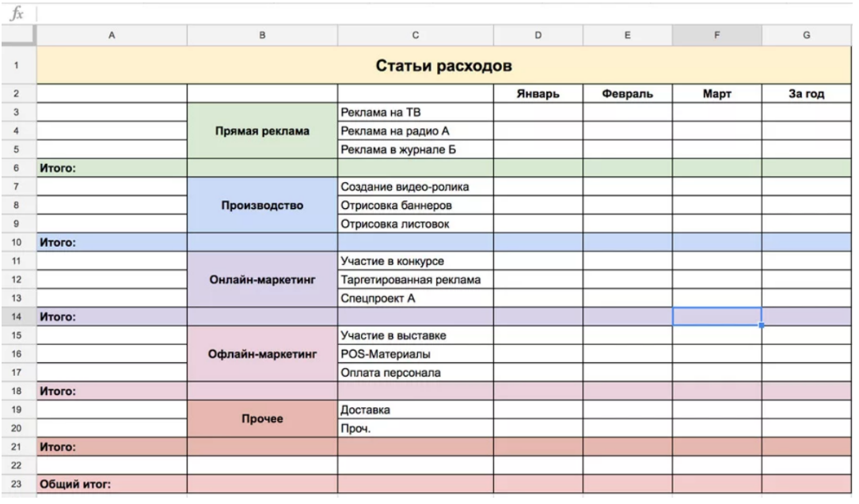Select row 23 header
Screen dimensions: 859x504
pyautogui.click(x=17, y=484)
